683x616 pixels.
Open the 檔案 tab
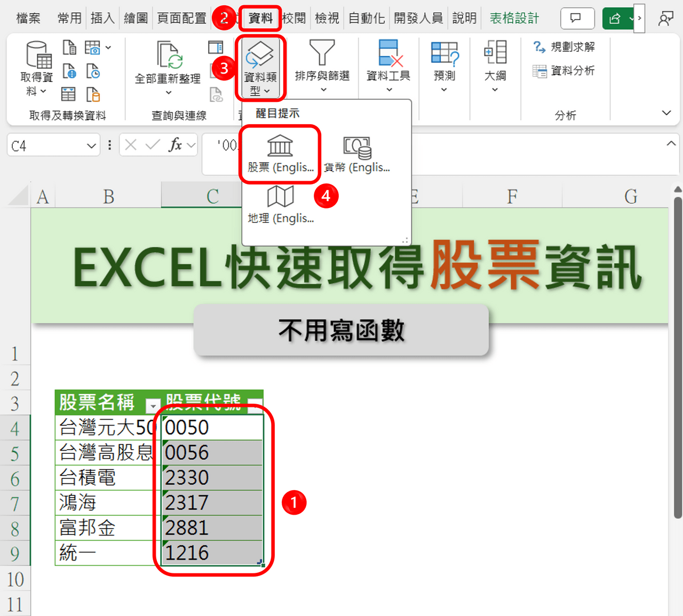pyautogui.click(x=28, y=19)
